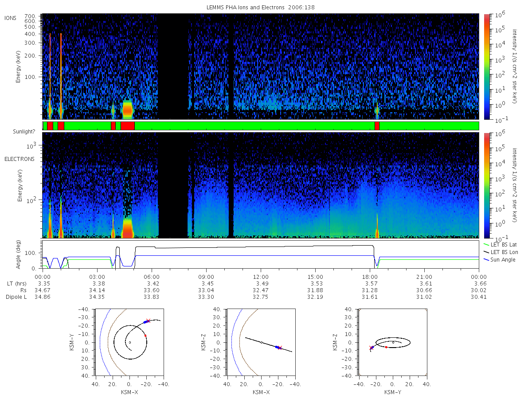Viewport: 532px width, 399px height.
Task: Open the KSM-Y versus KSM-Z orbit plot
Action: coord(392,342)
